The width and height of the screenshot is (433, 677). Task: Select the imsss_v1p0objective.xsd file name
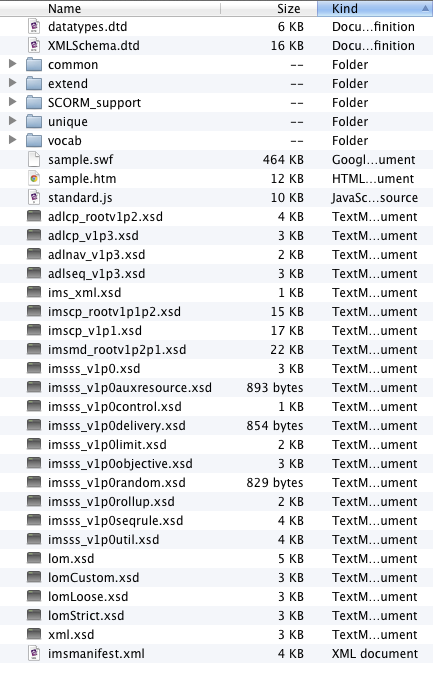pos(120,464)
